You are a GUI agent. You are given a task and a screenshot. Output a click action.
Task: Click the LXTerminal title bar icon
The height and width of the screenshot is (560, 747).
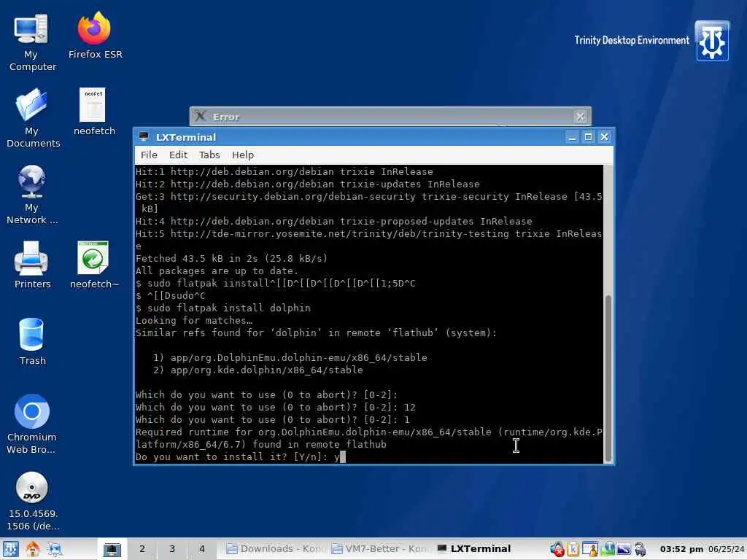pos(144,136)
